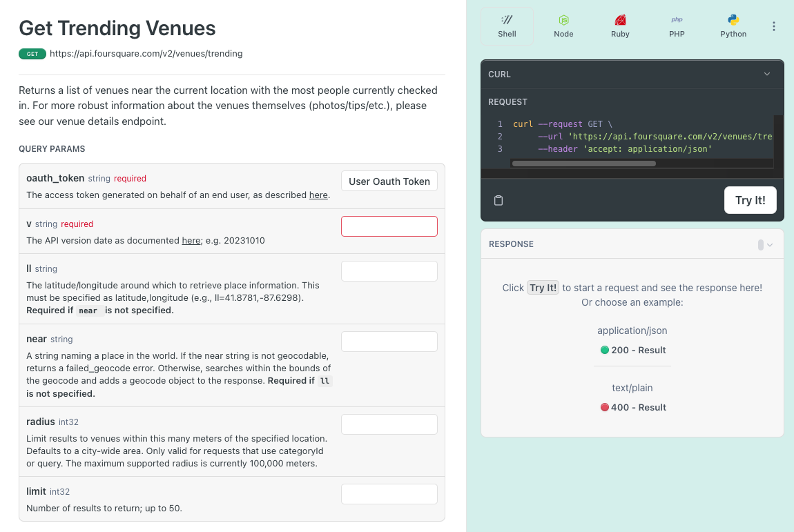
Task: Click the QUERY PARAMS section label
Action: 52,149
